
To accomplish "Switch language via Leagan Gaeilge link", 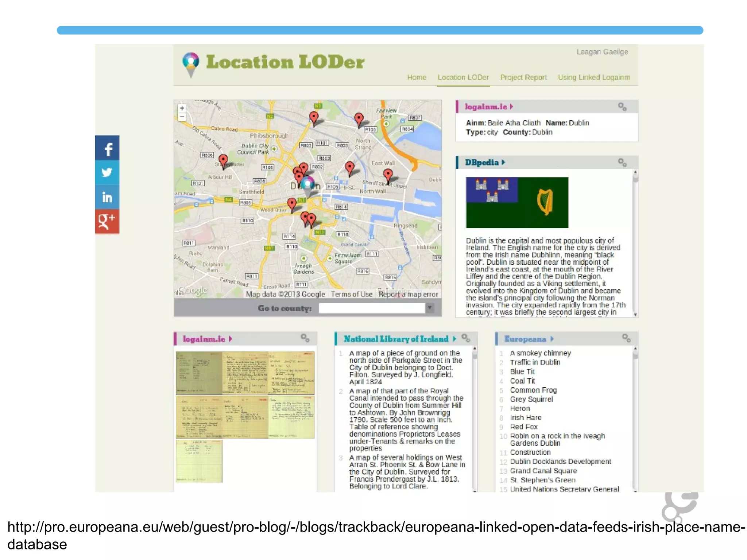I will click(x=602, y=52).
